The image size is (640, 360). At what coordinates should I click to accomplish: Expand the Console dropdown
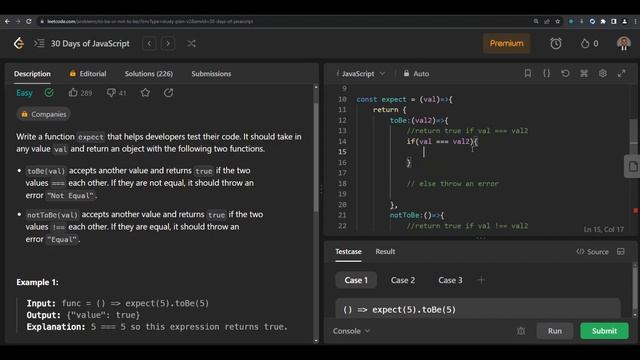(351, 331)
